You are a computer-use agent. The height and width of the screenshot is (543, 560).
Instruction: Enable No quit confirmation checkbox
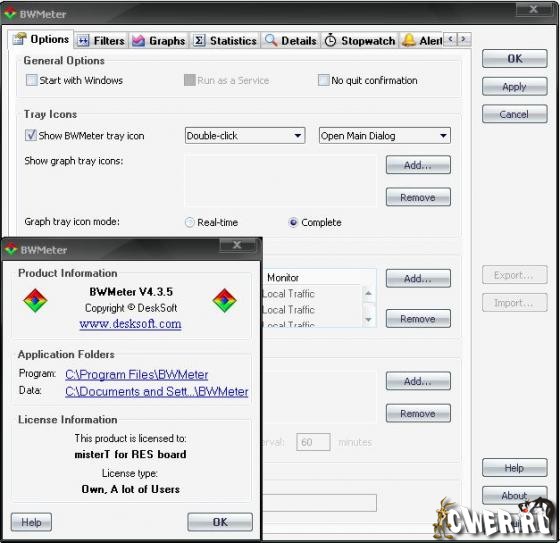click(324, 80)
